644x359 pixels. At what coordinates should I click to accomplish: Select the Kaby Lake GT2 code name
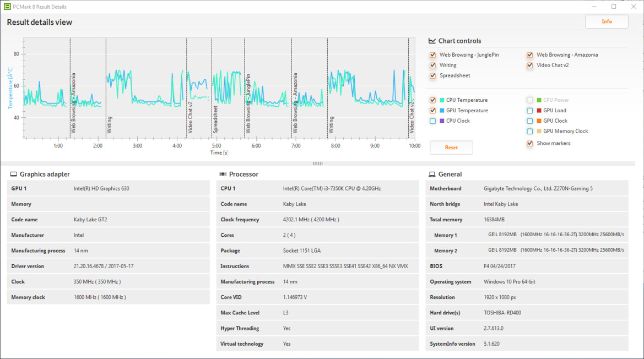coord(90,220)
